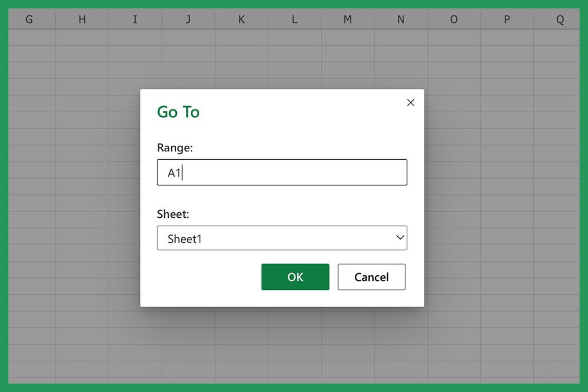Click the OK button to confirm
The width and height of the screenshot is (588, 392).
(295, 276)
